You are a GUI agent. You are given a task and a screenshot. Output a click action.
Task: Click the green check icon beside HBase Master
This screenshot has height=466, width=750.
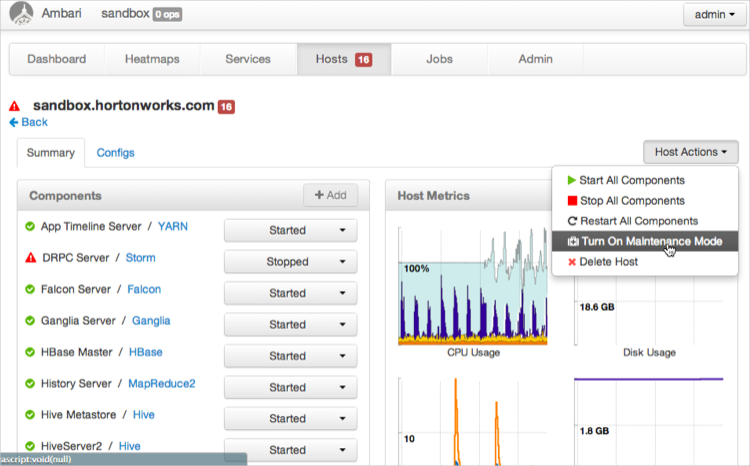click(30, 352)
